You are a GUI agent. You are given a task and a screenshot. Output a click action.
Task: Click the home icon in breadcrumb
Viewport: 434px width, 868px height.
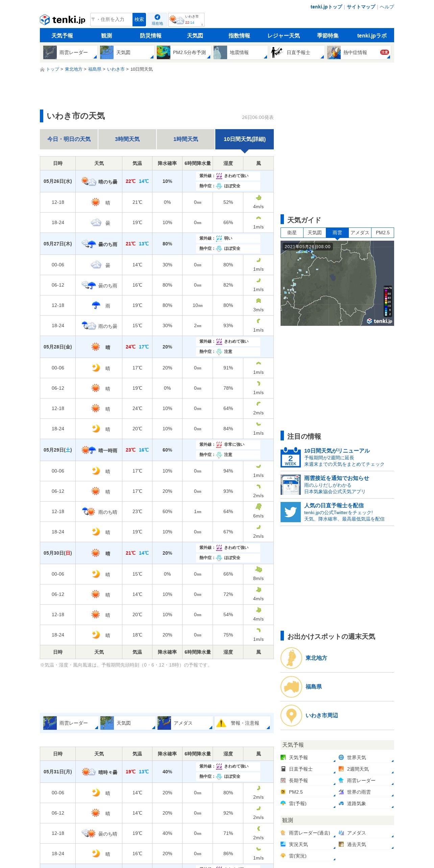tap(42, 69)
